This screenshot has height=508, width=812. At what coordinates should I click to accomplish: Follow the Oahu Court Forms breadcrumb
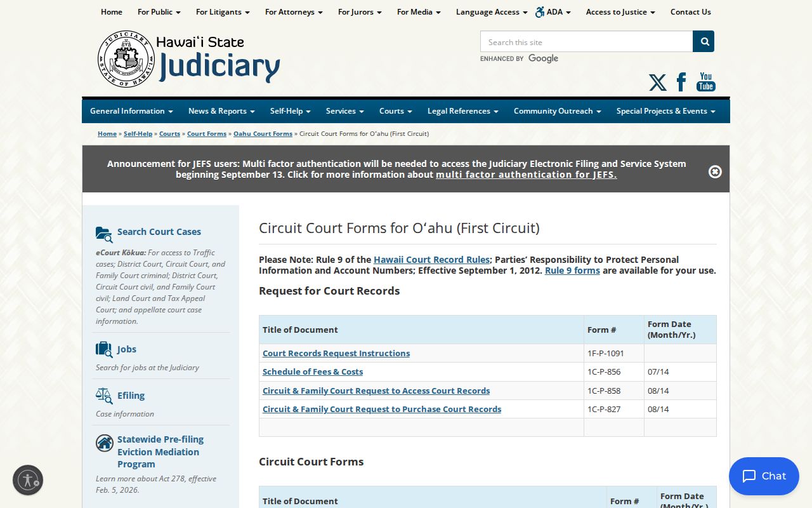(263, 134)
